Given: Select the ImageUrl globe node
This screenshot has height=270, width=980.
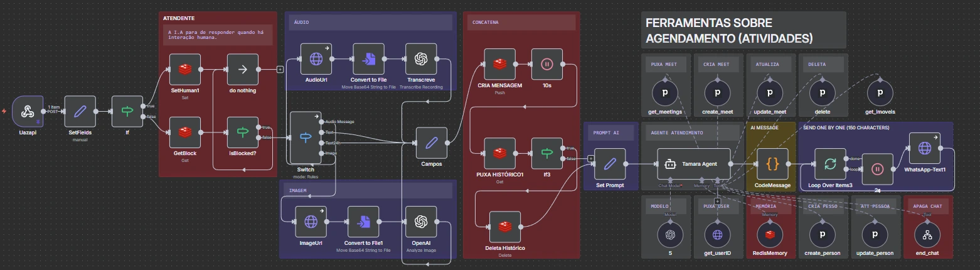Looking at the screenshot, I should coord(311,222).
